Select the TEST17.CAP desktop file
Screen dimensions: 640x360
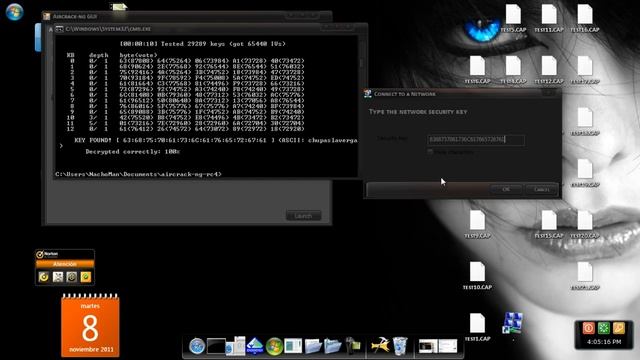585,70
